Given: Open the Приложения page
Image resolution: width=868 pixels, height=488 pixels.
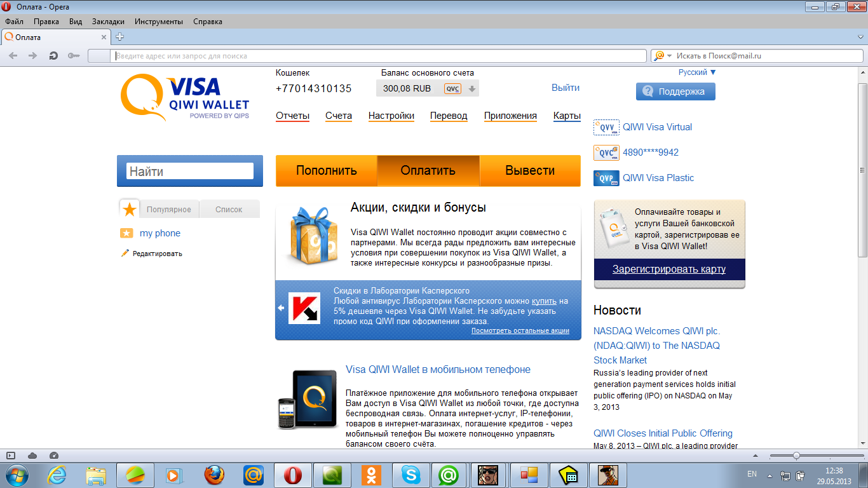Looking at the screenshot, I should pyautogui.click(x=510, y=116).
